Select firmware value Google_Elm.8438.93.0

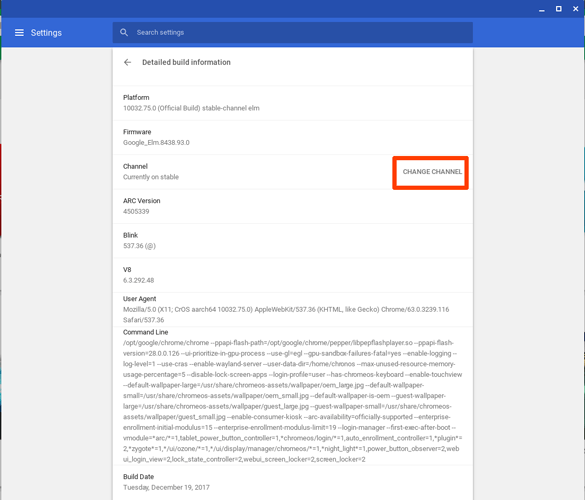(156, 143)
